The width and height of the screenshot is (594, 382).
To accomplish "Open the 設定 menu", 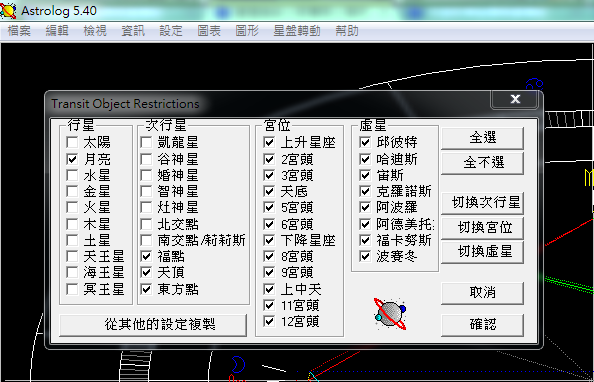I will point(171,31).
